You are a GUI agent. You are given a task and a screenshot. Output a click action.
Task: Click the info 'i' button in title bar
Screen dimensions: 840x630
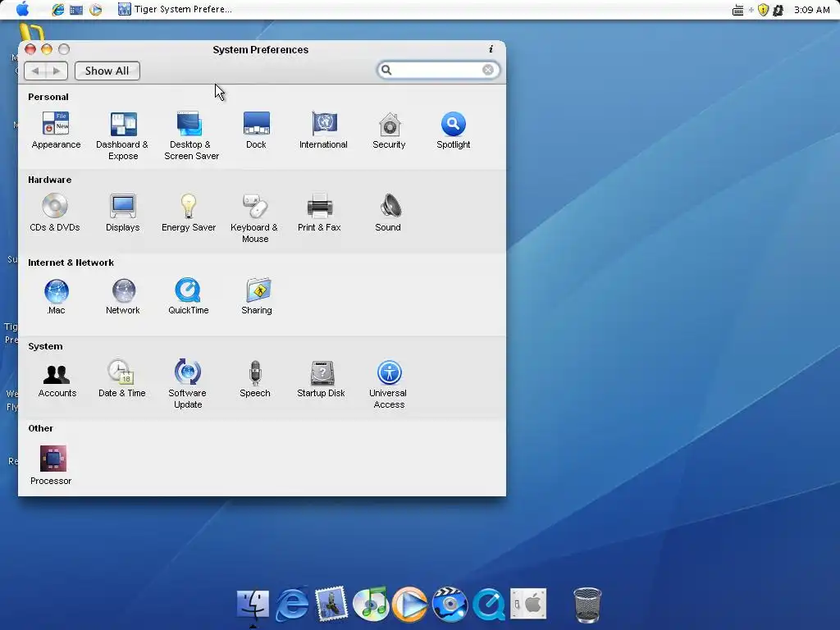491,49
